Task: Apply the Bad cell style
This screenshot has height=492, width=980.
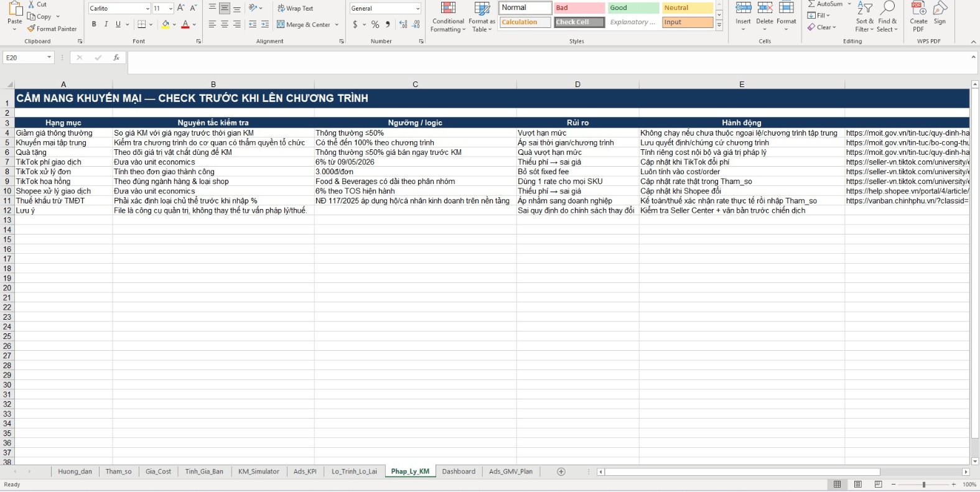Action: (x=579, y=8)
